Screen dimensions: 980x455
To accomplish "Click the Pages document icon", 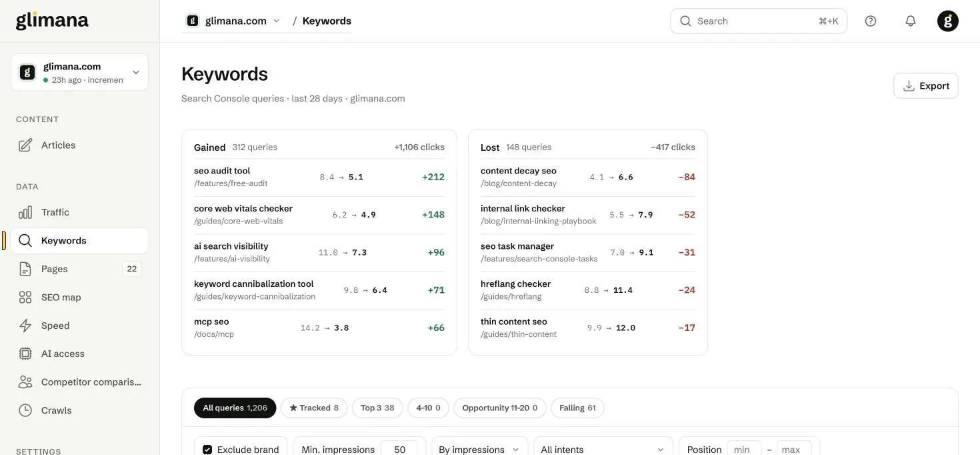I will click(x=25, y=269).
